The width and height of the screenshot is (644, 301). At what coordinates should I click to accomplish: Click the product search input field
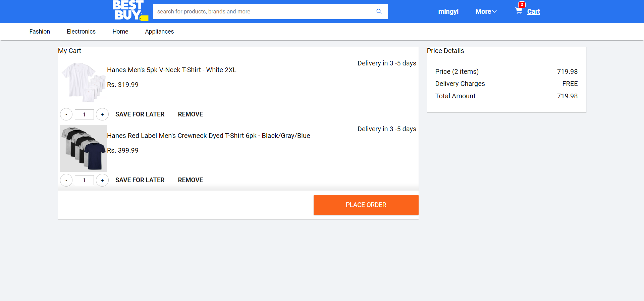pyautogui.click(x=262, y=11)
